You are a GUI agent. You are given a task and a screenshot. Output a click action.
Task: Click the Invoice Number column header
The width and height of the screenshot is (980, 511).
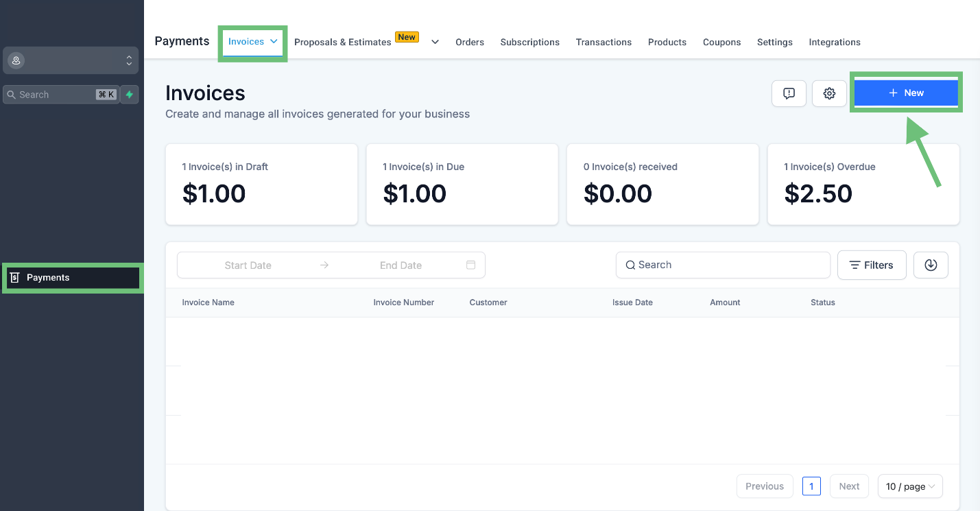coord(403,302)
